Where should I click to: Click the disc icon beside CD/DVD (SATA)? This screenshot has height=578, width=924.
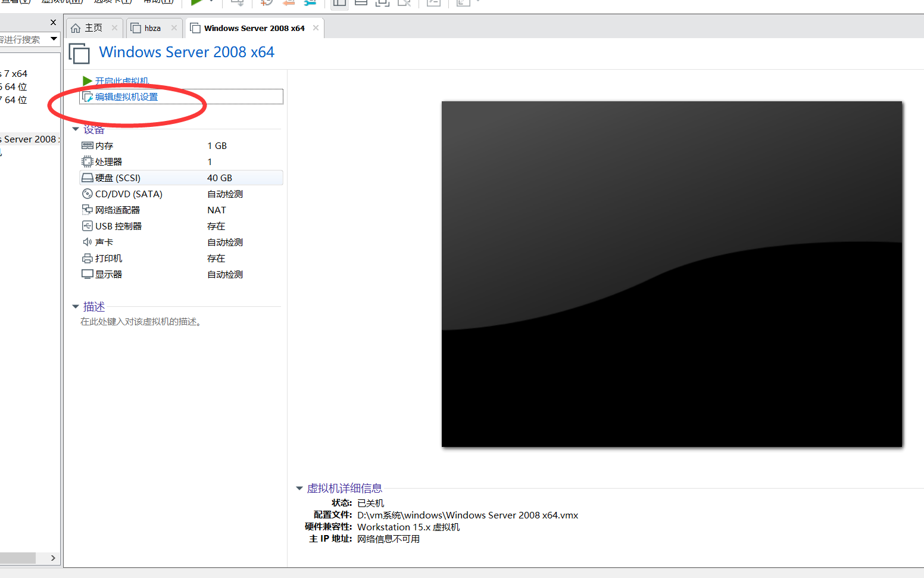[87, 194]
